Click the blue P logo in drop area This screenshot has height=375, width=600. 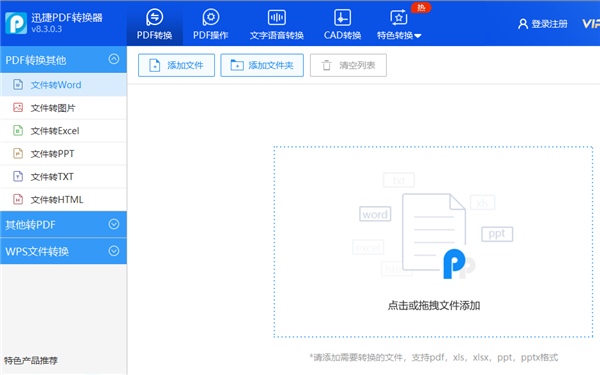[454, 264]
